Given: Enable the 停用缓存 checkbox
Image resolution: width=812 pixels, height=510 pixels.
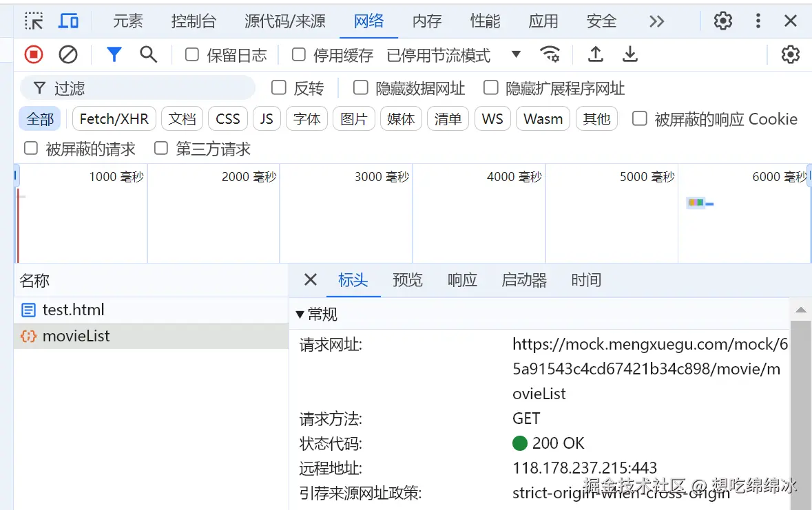Looking at the screenshot, I should (298, 55).
